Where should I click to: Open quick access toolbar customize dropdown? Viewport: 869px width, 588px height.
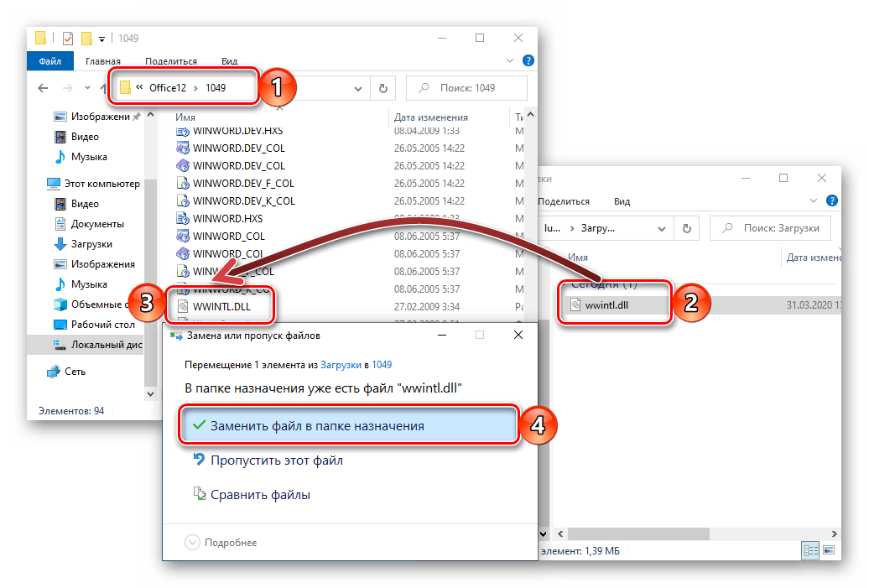click(x=102, y=39)
